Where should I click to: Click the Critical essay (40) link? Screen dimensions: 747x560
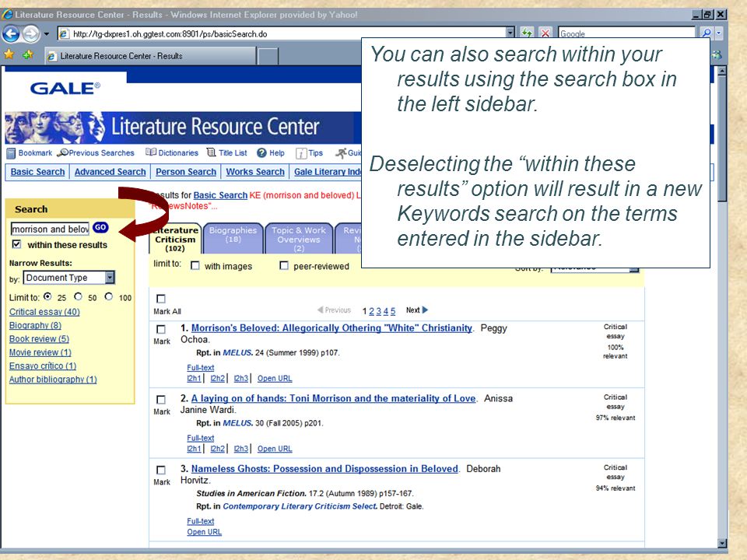point(44,312)
